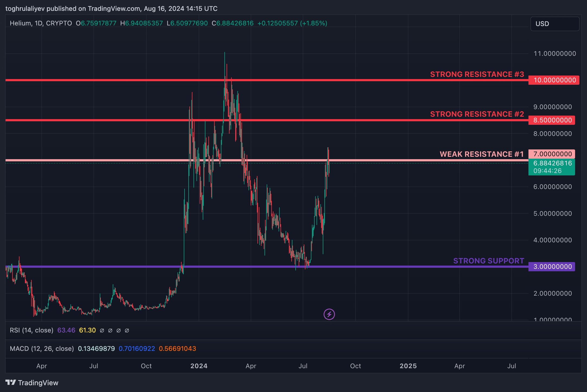Click the RSI (14, close) indicator label
This screenshot has width=587, height=392.
pos(31,330)
